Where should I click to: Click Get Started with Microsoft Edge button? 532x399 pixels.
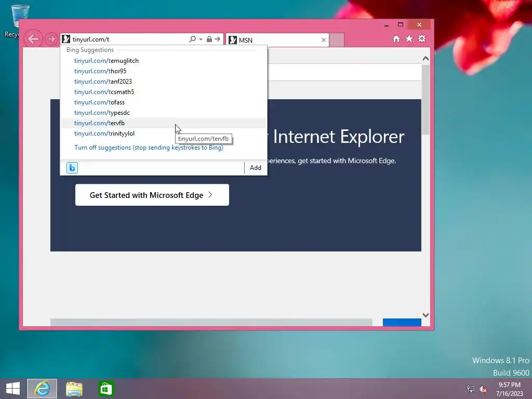point(152,195)
